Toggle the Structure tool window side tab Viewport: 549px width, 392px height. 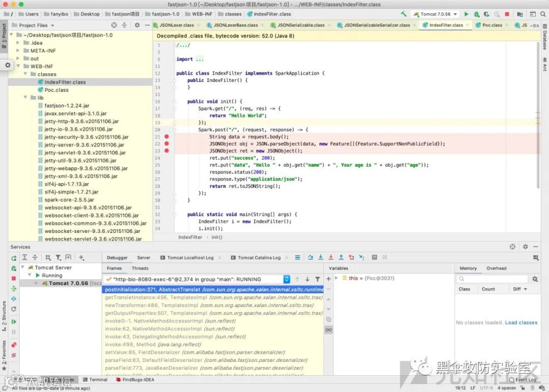pyautogui.click(x=4, y=316)
